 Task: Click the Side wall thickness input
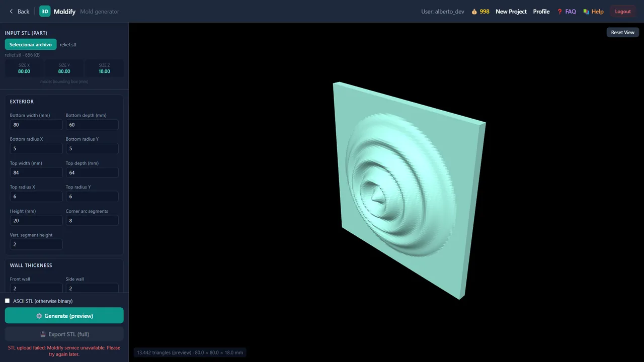(92, 288)
